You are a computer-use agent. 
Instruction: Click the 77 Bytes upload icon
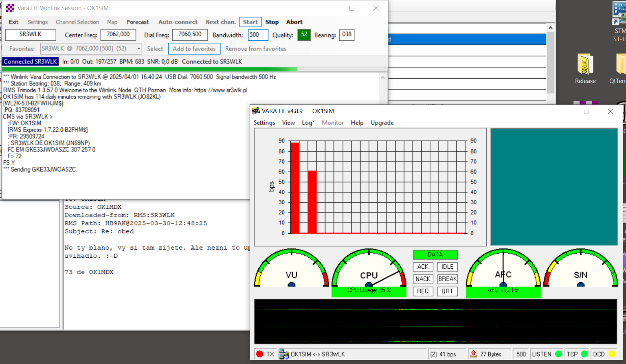coord(474,354)
